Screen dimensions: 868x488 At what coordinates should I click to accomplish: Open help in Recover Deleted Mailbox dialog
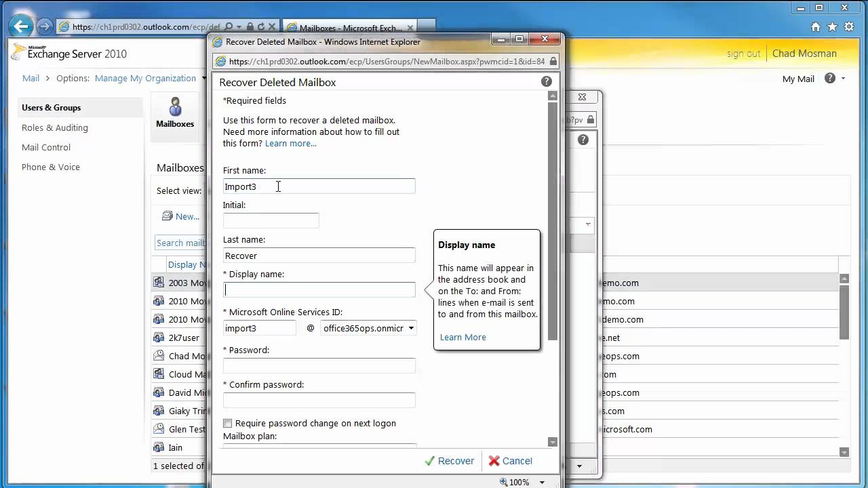point(547,81)
